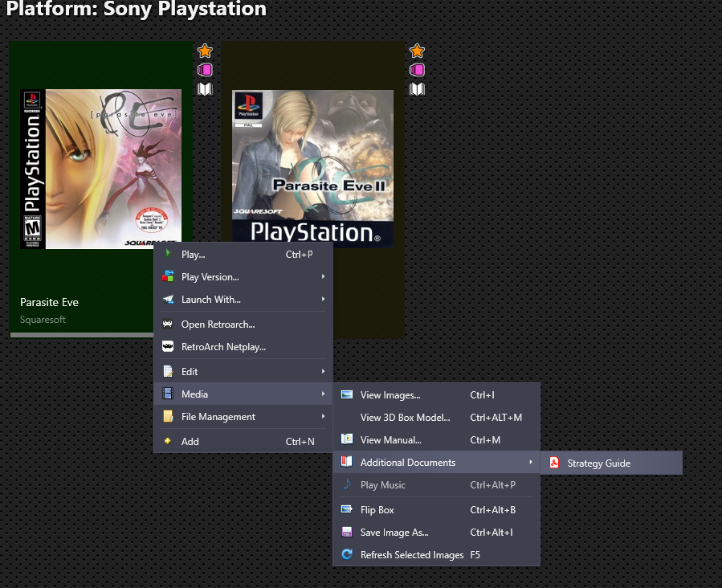This screenshot has width=722, height=588.
Task: Click the Ctrl+ALT+M shortcut text
Action: click(496, 417)
